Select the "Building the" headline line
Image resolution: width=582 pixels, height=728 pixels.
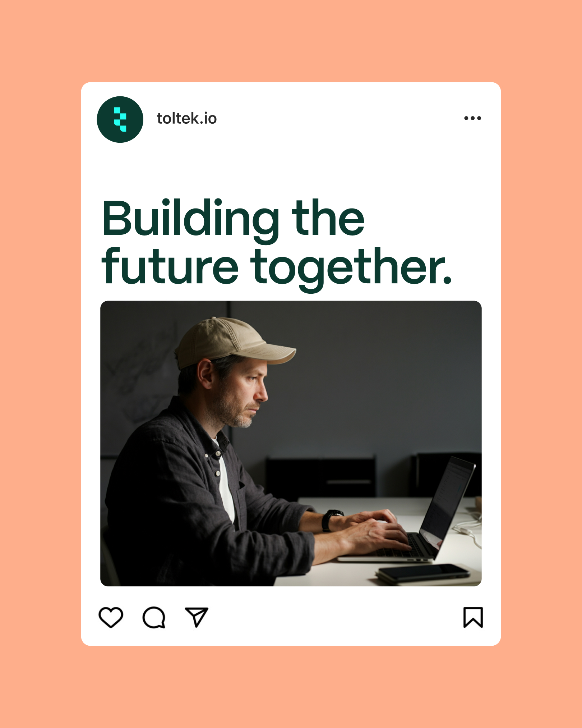pyautogui.click(x=234, y=219)
